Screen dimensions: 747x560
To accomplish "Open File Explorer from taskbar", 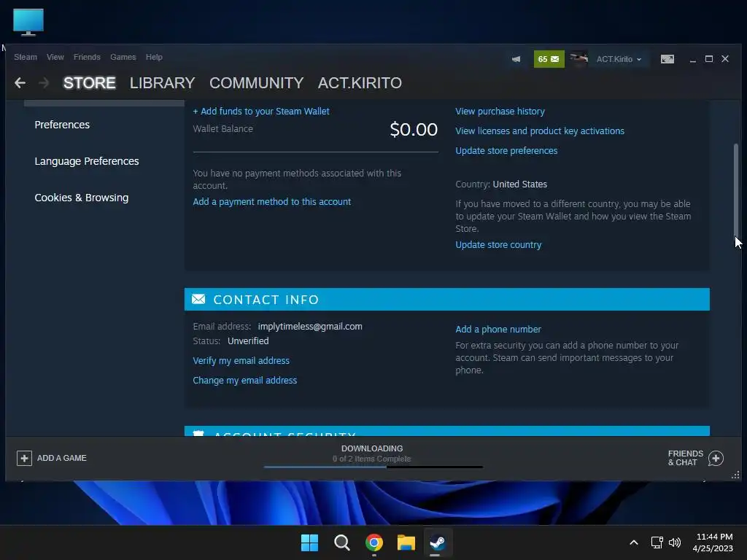I will [406, 542].
